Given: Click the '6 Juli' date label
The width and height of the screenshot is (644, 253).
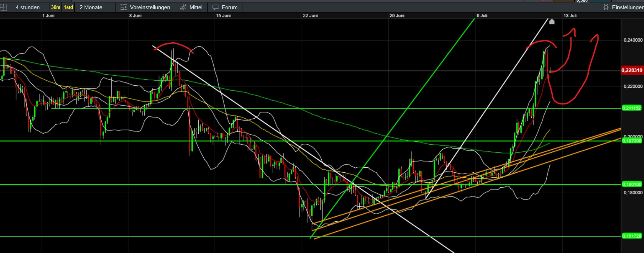Looking at the screenshot, I should point(482,16).
